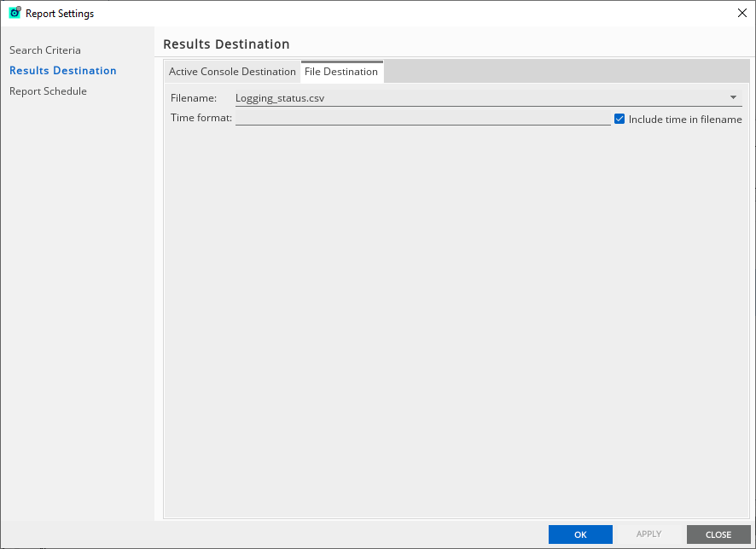Click the APPLY button
This screenshot has height=549, width=756.
[648, 534]
